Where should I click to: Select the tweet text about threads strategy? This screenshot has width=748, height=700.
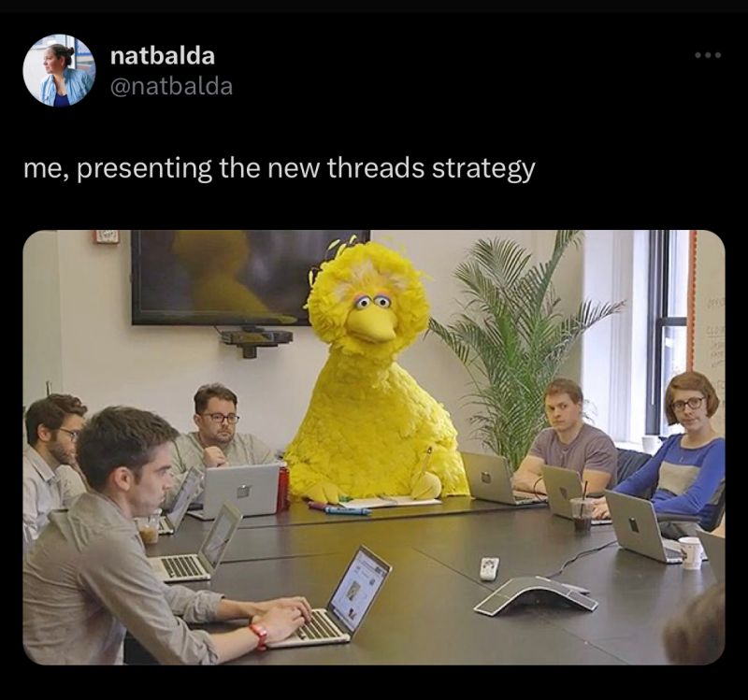coord(279,169)
